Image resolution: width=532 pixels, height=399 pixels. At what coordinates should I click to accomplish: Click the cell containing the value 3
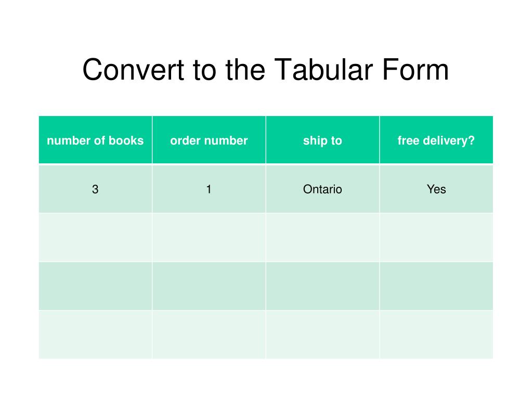coord(95,189)
